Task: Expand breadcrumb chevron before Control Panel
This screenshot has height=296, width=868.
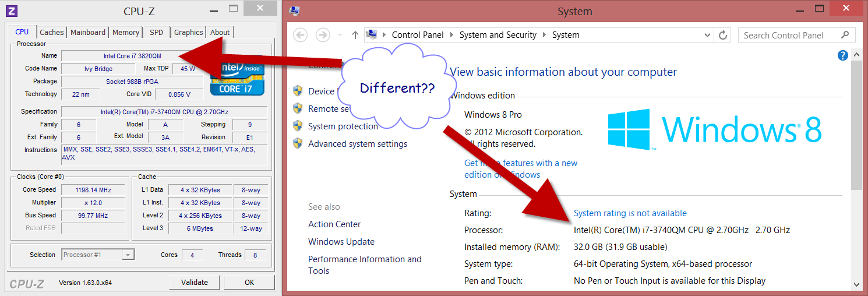Action: [x=384, y=35]
